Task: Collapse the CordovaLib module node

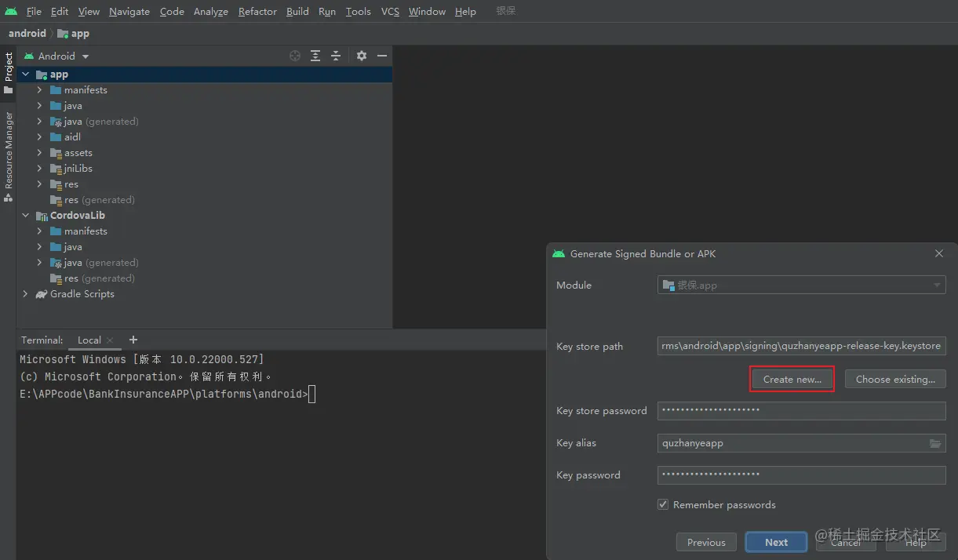Action: coord(25,216)
